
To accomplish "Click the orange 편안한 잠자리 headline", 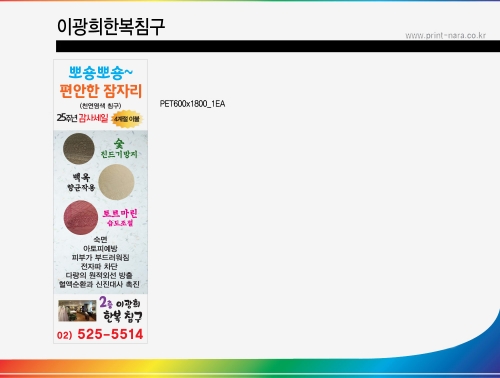I will tap(101, 91).
